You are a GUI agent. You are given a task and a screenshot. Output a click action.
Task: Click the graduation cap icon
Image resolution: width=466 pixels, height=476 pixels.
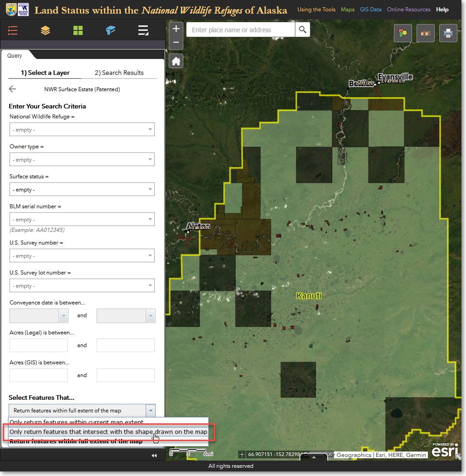(111, 30)
